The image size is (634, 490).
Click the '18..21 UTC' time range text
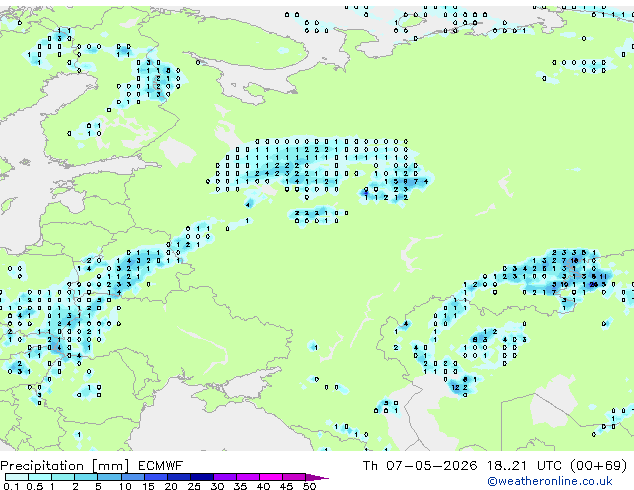tap(524, 466)
